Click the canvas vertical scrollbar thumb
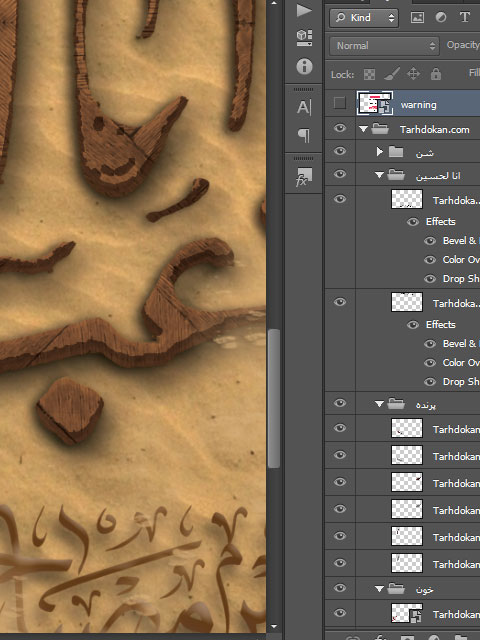 click(274, 398)
